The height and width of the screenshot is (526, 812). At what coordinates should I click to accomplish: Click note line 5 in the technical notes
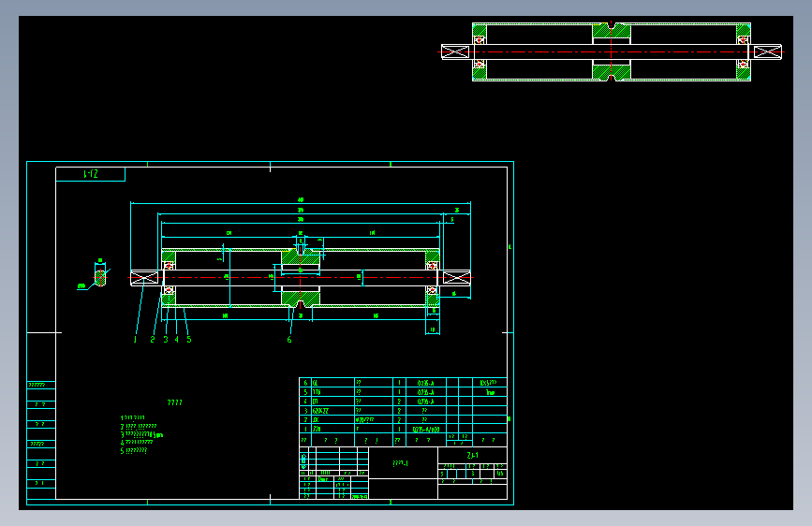(x=134, y=451)
